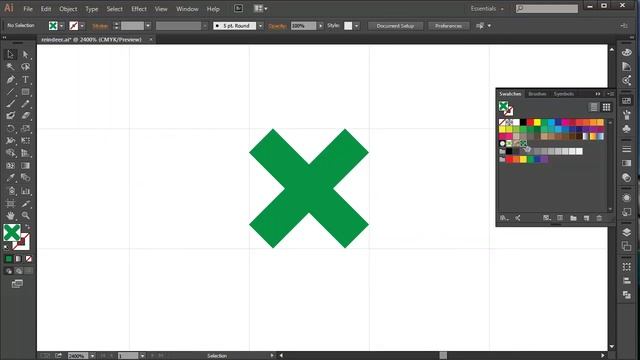
Task: Activate the Type tool
Action: point(25,80)
